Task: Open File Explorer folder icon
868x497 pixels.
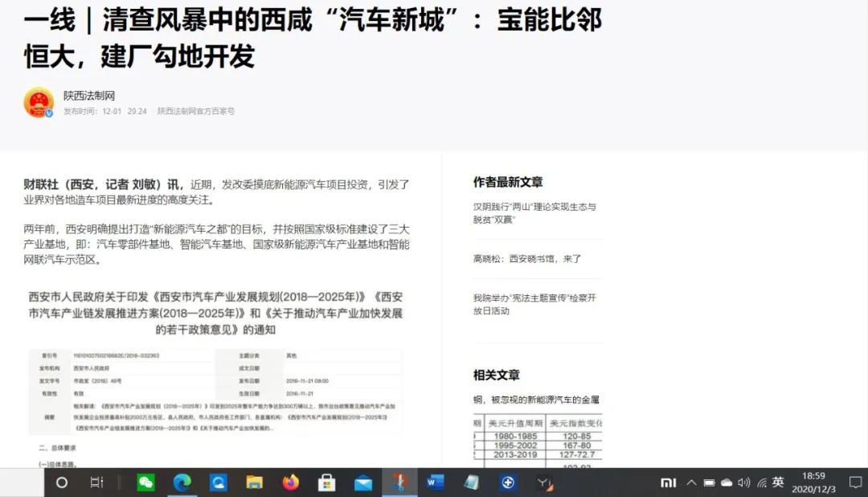Action: click(255, 483)
